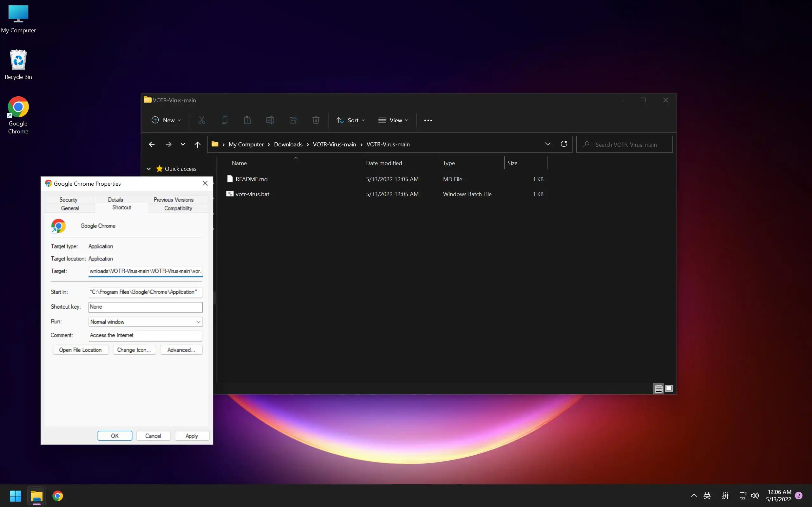The height and width of the screenshot is (507, 812).
Task: Expand the address bar history dropdown
Action: [x=547, y=144]
